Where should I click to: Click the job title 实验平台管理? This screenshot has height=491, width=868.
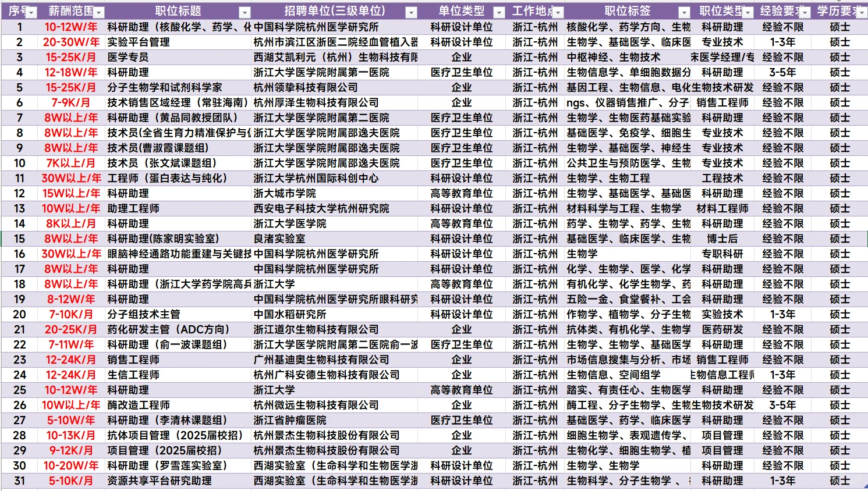[x=139, y=42]
